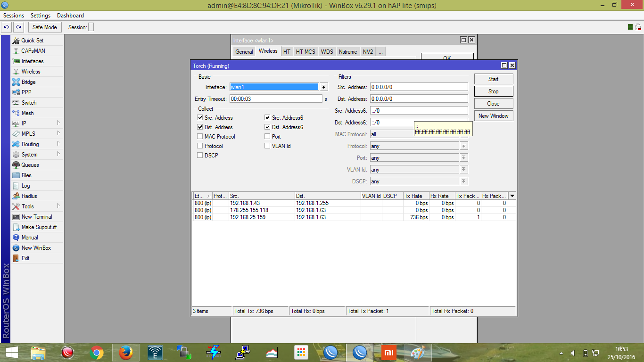644x362 pixels.
Task: Open Torch in a New Window
Action: (494, 116)
